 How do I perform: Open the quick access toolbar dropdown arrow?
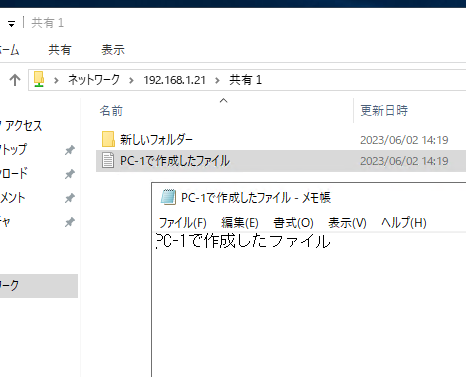pos(11,24)
